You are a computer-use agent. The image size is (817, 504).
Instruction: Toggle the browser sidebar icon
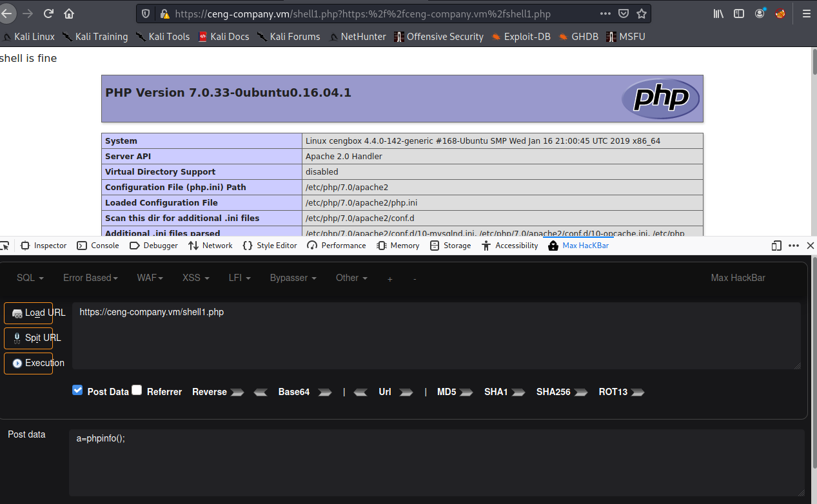tap(739, 13)
